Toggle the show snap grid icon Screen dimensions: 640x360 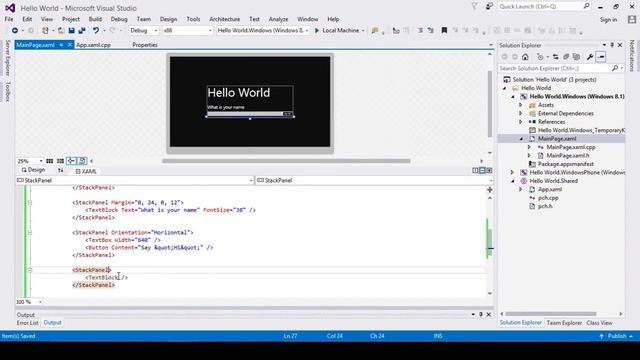click(x=49, y=161)
